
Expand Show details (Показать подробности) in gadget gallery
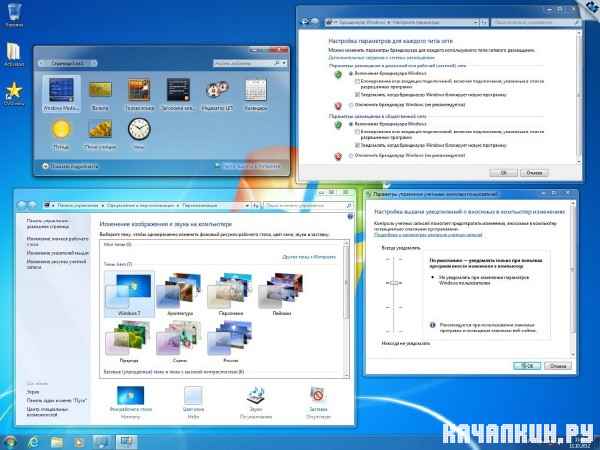click(70, 166)
